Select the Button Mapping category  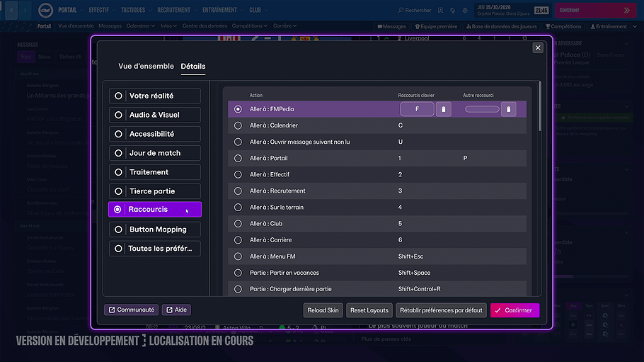pyautogui.click(x=155, y=230)
